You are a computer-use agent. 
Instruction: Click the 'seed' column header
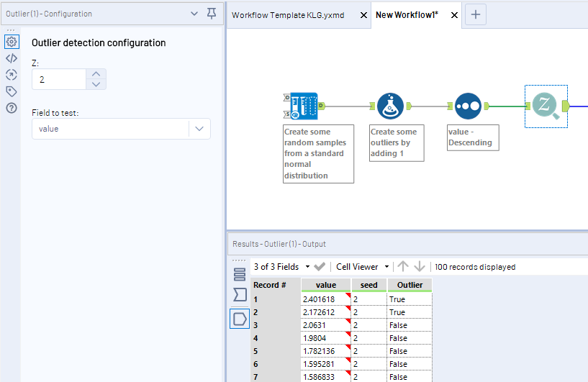[x=369, y=285]
